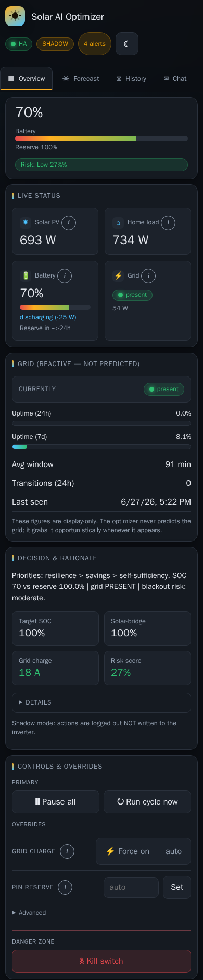
Task: Toggle the SHADOW mode badge
Action: tap(55, 44)
